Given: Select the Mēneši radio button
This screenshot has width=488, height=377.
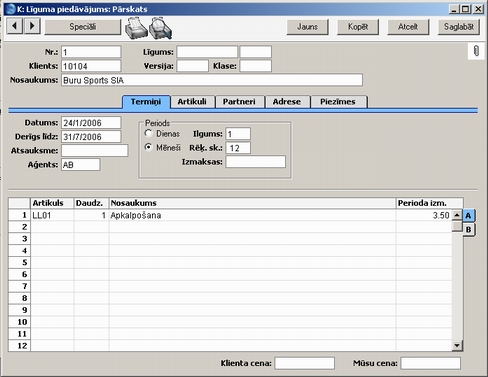Looking at the screenshot, I should (x=148, y=147).
